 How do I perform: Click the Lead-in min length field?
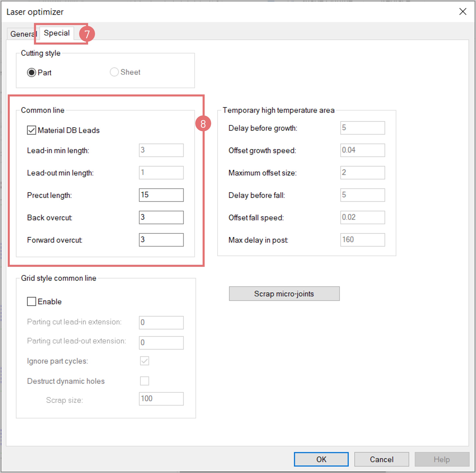(161, 150)
